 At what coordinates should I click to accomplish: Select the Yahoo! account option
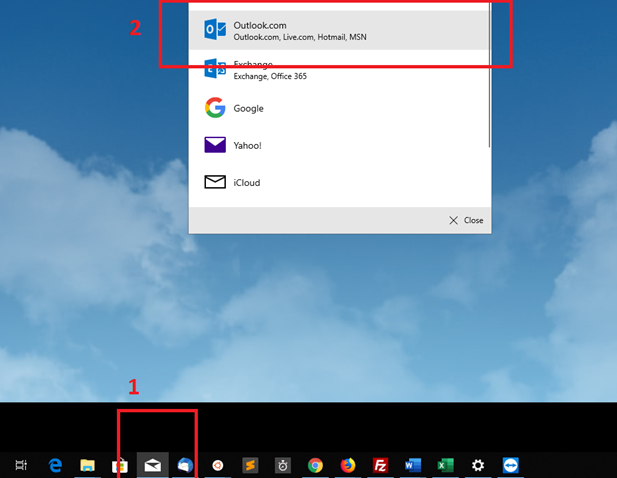(x=339, y=145)
